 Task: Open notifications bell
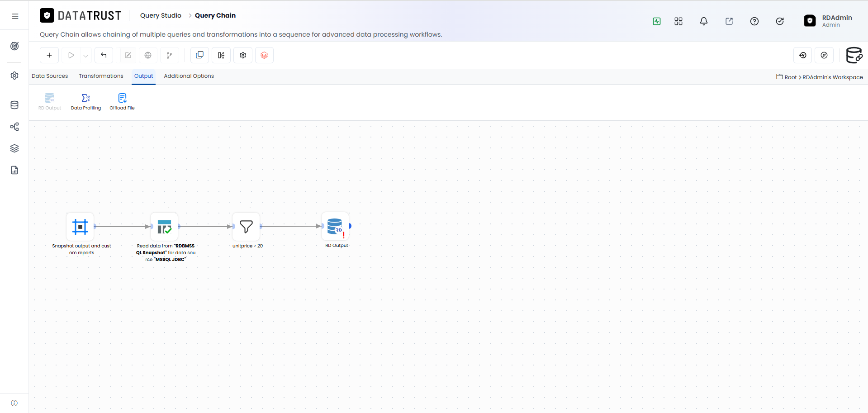coord(704,21)
